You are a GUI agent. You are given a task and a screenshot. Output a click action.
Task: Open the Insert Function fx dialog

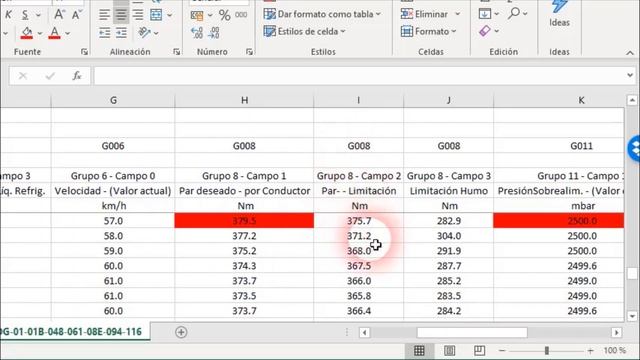tap(77, 76)
